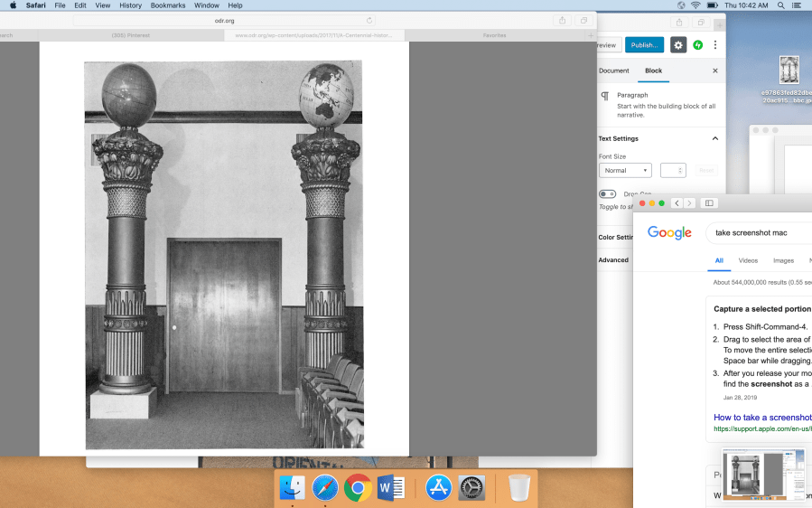Launch Google Chrome from the Dock
Viewport: 812px width, 508px height.
coord(358,488)
